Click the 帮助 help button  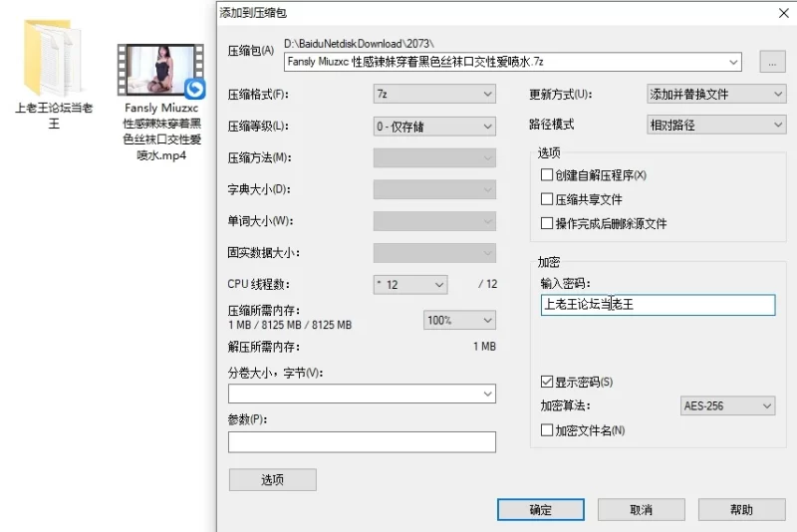741,509
